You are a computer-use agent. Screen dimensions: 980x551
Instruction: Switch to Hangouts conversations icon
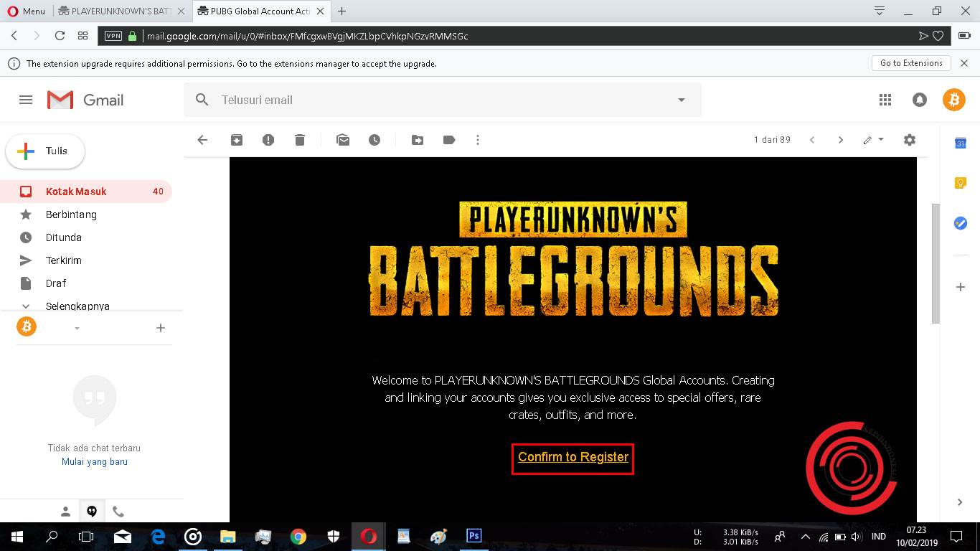pyautogui.click(x=92, y=512)
